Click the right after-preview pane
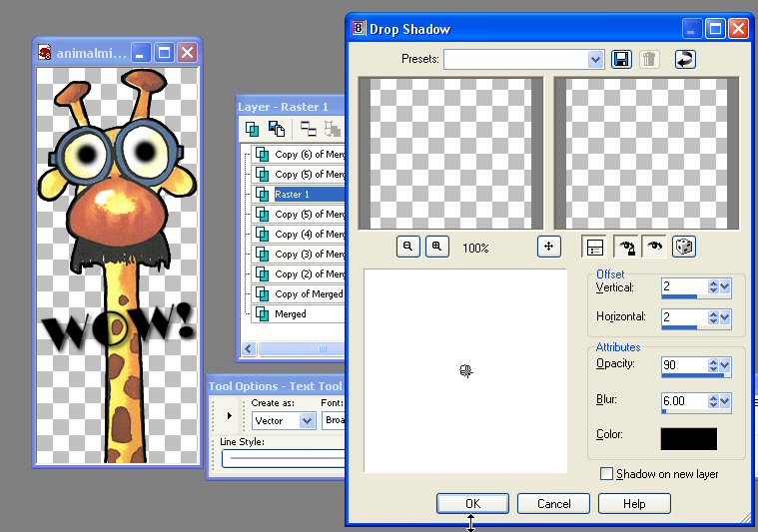The width and height of the screenshot is (758, 532). [646, 153]
